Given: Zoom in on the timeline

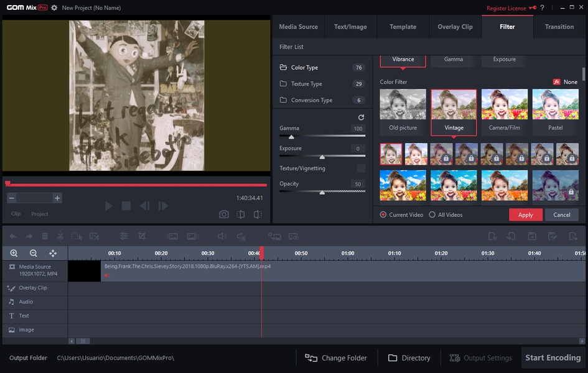Looking at the screenshot, I should [14, 253].
